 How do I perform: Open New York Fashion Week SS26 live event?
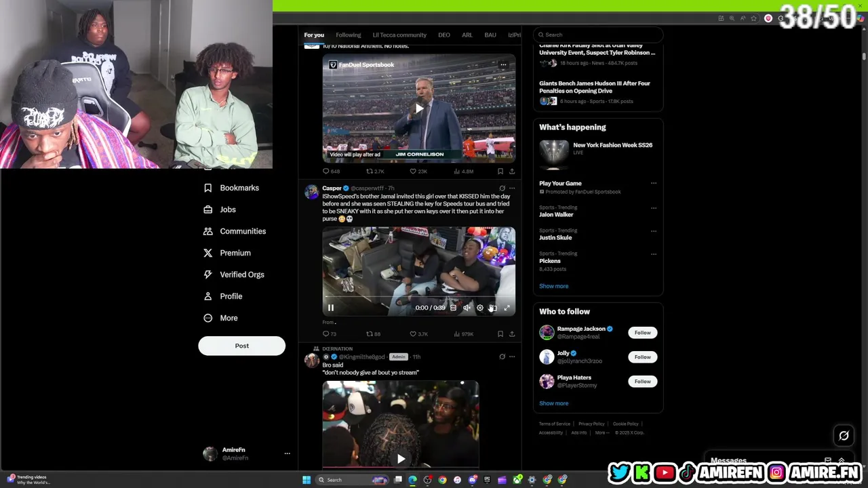(597, 155)
